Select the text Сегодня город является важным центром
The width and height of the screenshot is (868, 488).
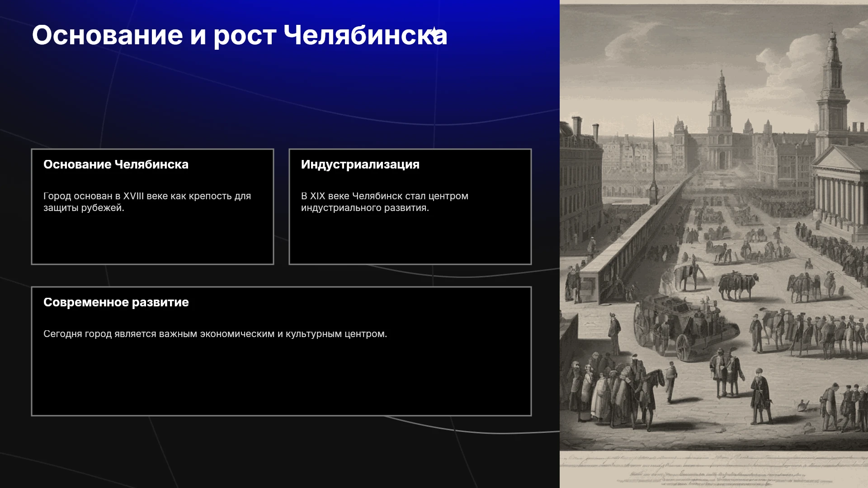(x=215, y=334)
